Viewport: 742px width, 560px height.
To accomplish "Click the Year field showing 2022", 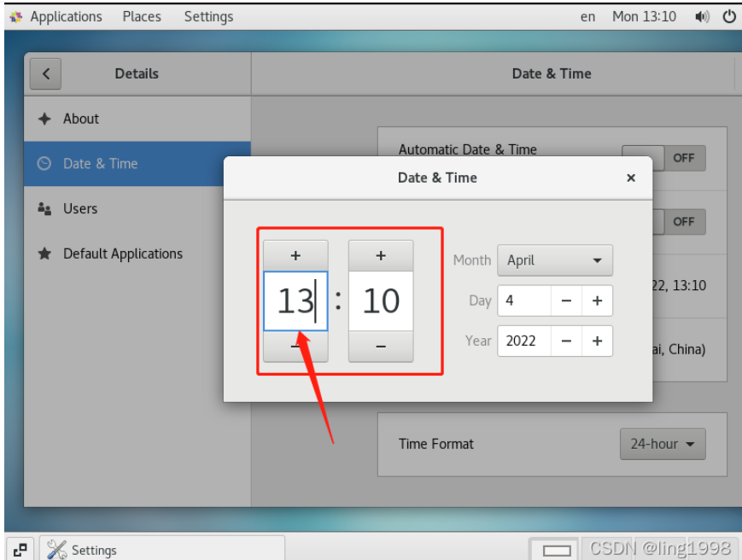I will point(524,341).
